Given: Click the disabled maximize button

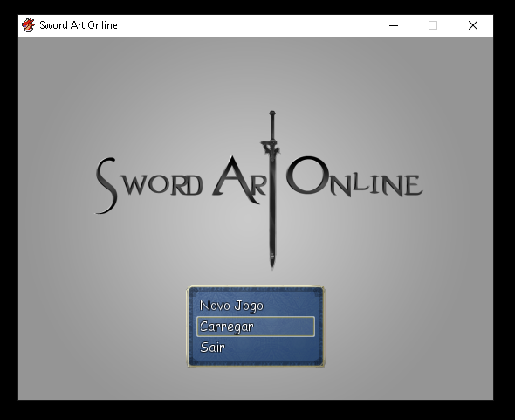Looking at the screenshot, I should 433,25.
